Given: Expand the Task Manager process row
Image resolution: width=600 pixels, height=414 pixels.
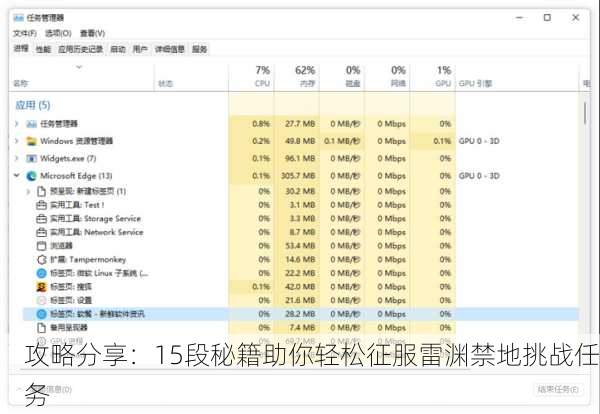Looking at the screenshot, I should click(x=17, y=124).
